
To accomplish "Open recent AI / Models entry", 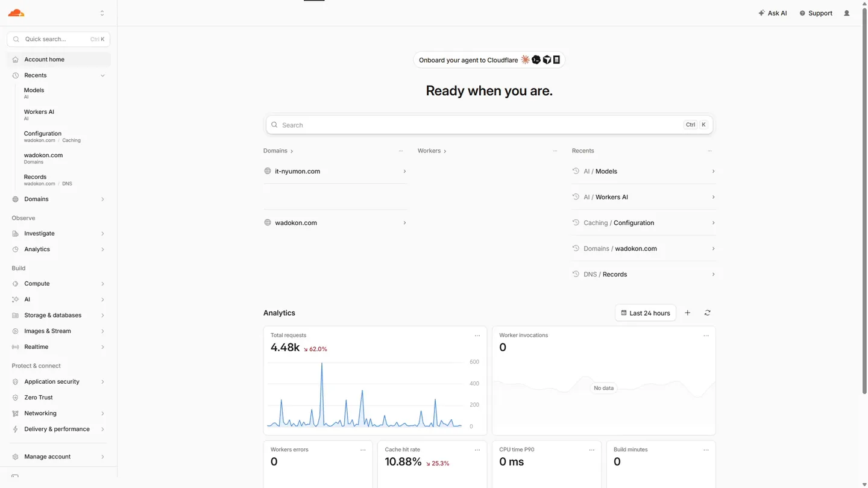I will click(x=644, y=172).
